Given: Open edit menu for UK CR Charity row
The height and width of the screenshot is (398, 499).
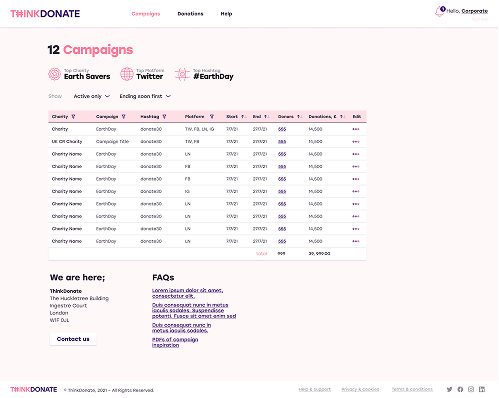Looking at the screenshot, I should pos(356,142).
